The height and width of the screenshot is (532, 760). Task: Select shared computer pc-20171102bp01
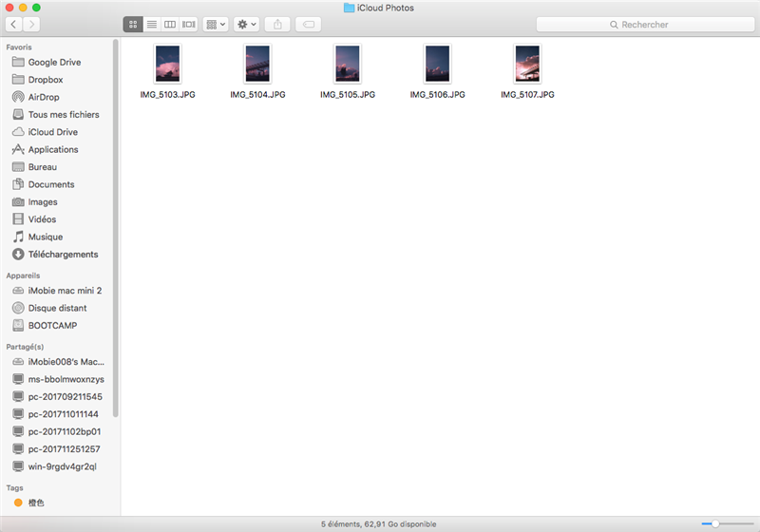[64, 431]
